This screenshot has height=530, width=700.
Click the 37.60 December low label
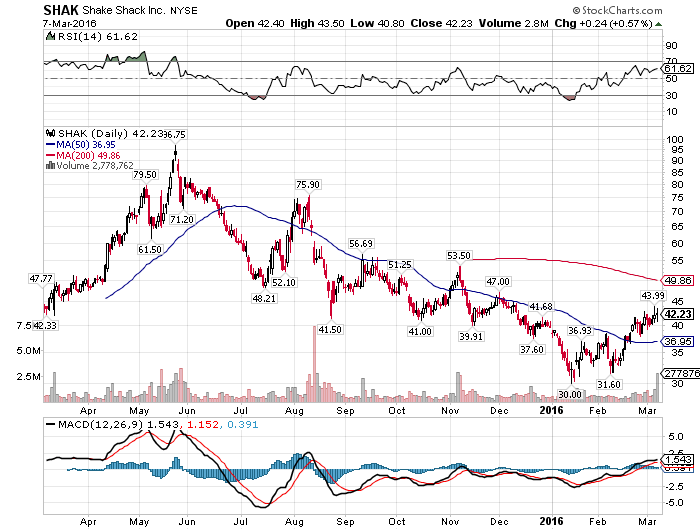[x=532, y=349]
